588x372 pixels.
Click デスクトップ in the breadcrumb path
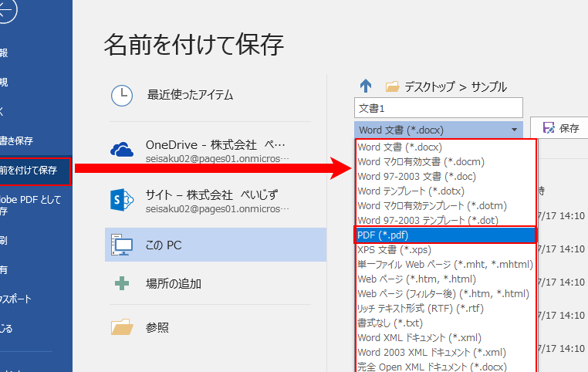pos(430,86)
